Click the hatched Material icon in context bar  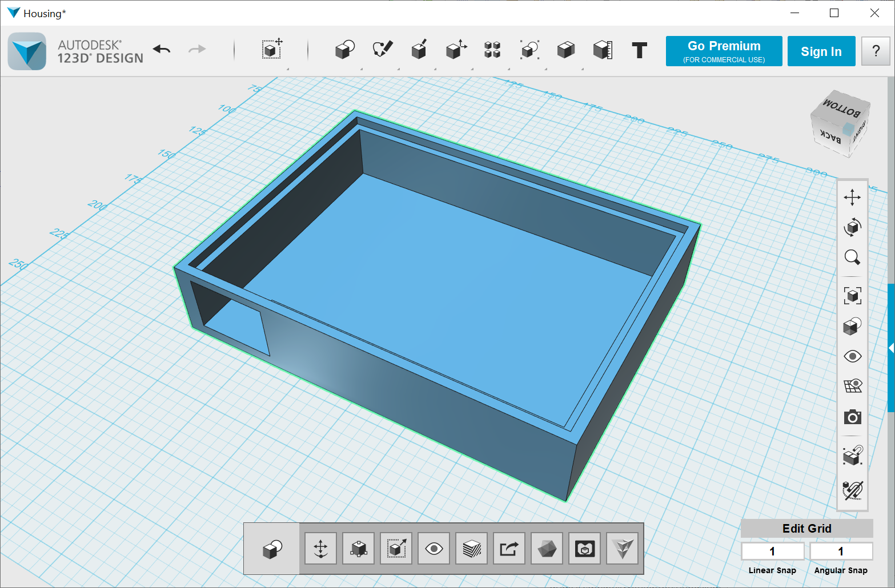tap(472, 549)
